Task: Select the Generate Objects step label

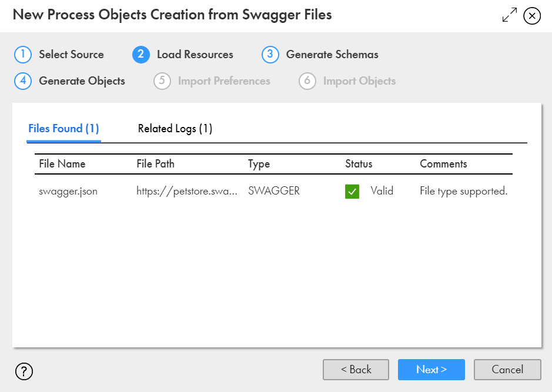Action: (82, 81)
